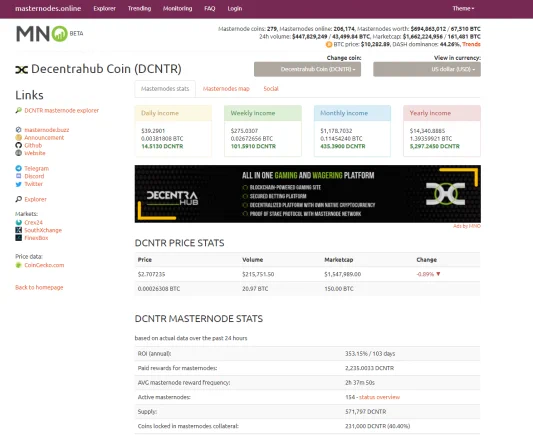Click the Announcement bitcoin-style icon

coord(18,137)
